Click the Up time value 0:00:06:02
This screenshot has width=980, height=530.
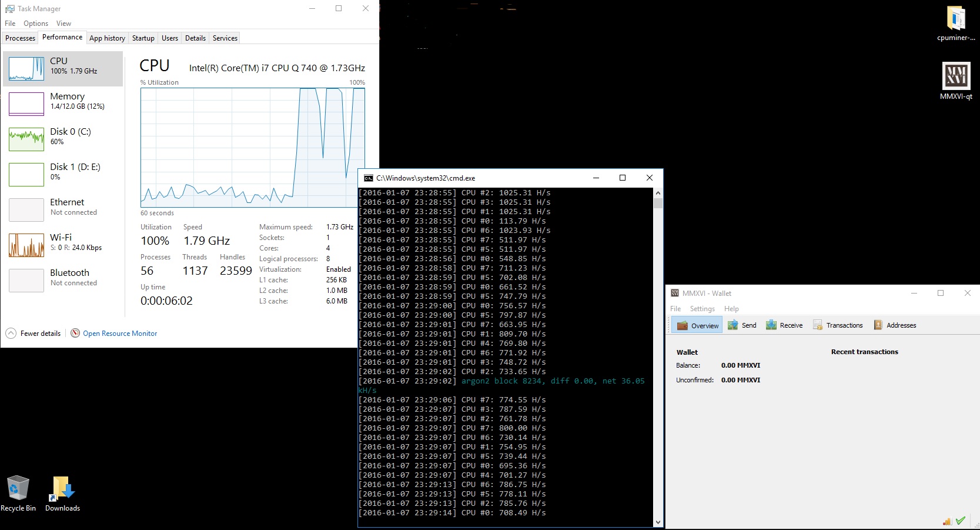[x=166, y=301]
